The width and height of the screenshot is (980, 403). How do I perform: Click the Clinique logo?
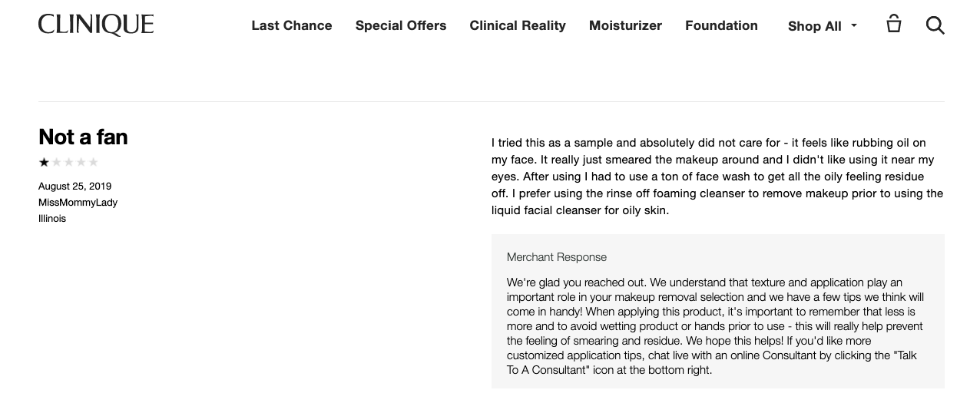pos(96,25)
